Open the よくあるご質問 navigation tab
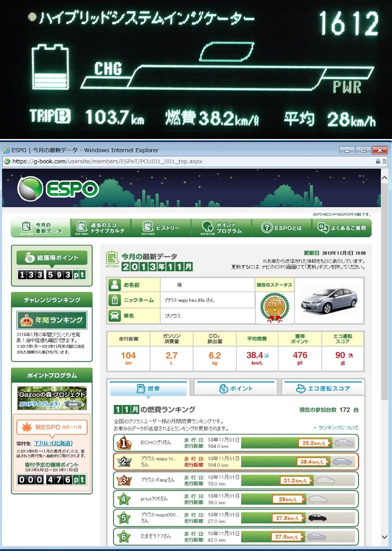Screen dimensions: 392x551 coord(342,228)
